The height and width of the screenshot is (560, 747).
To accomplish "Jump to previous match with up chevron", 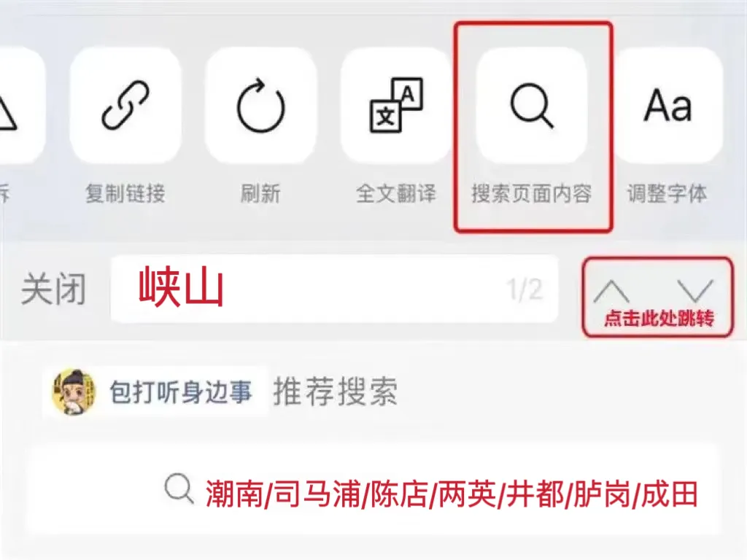I will [611, 292].
